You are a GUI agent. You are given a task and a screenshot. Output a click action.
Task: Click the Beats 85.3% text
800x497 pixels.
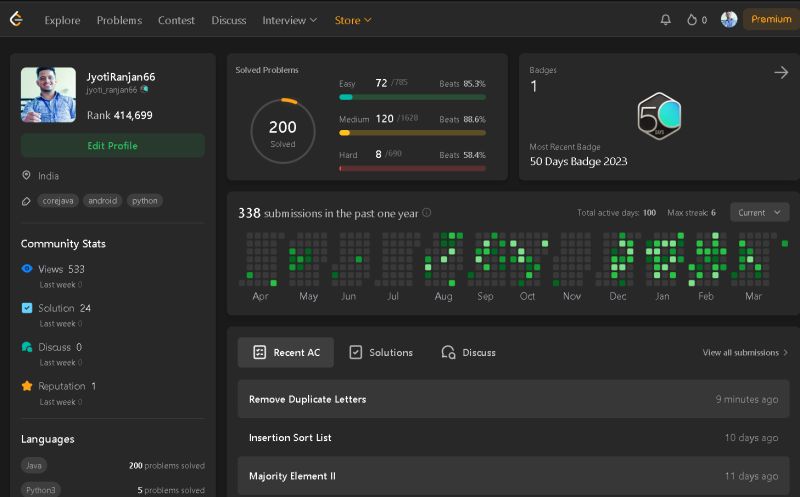[462, 84]
